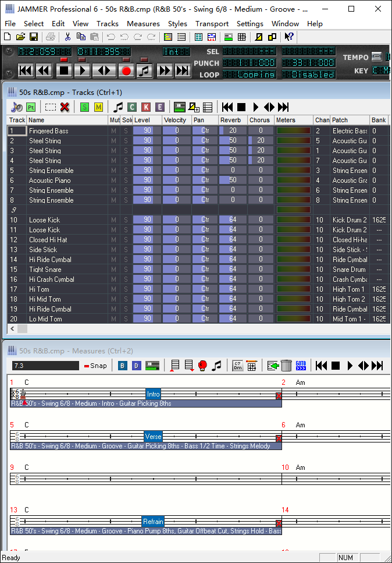The image size is (392, 563).
Task: Open the Styles menu
Action: (x=177, y=24)
